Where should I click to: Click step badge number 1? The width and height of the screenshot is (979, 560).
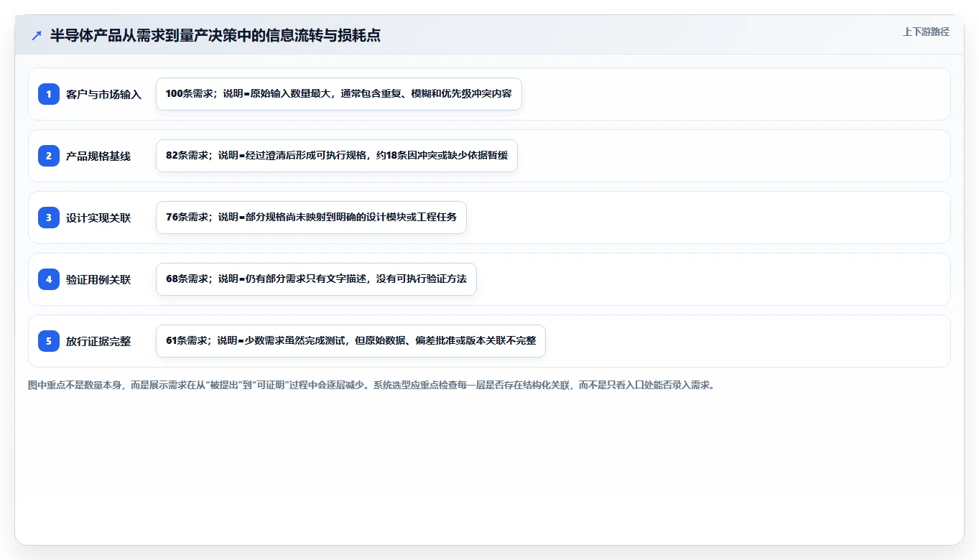click(49, 94)
